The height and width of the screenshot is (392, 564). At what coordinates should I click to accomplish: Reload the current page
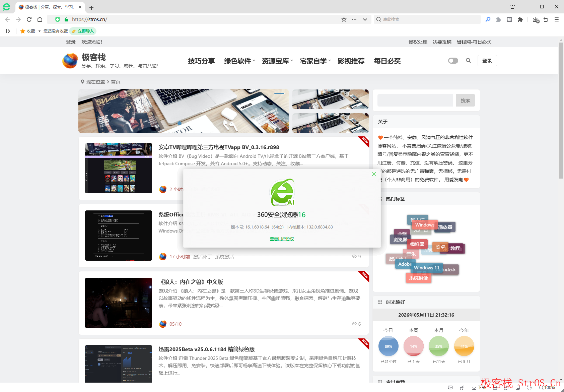tap(29, 19)
